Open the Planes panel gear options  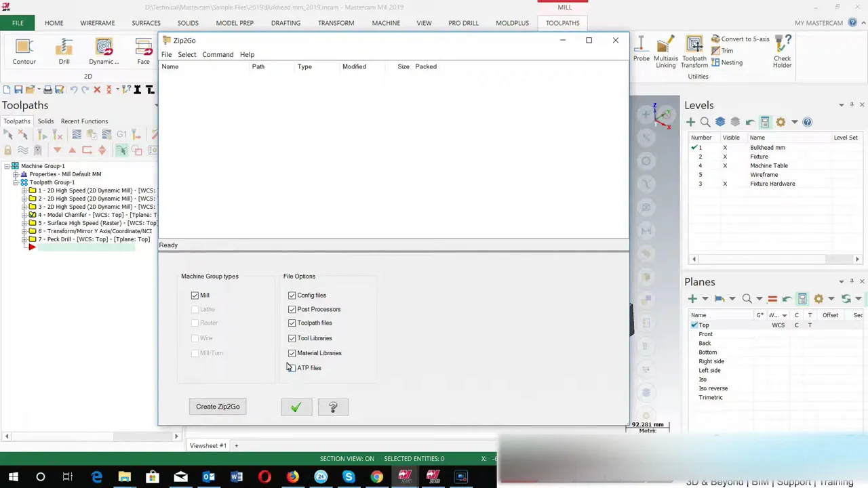coord(818,299)
